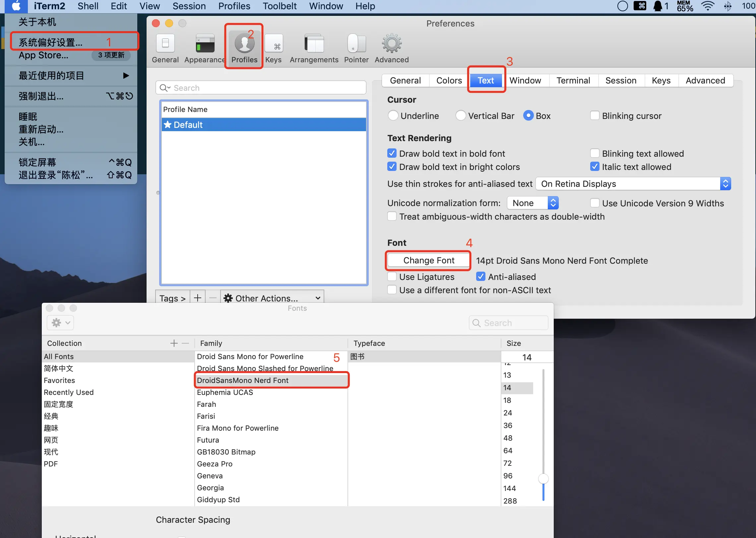Open the Session menu in menu bar
This screenshot has width=756, height=538.
pos(189,6)
